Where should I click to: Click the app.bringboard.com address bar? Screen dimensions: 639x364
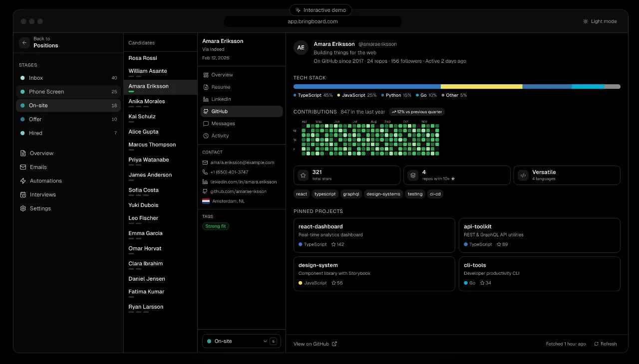point(313,21)
